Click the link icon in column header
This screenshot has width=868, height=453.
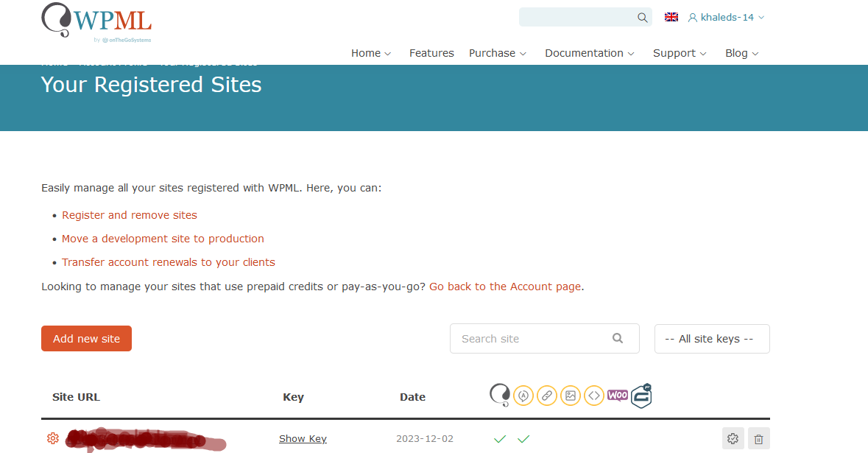pyautogui.click(x=547, y=396)
